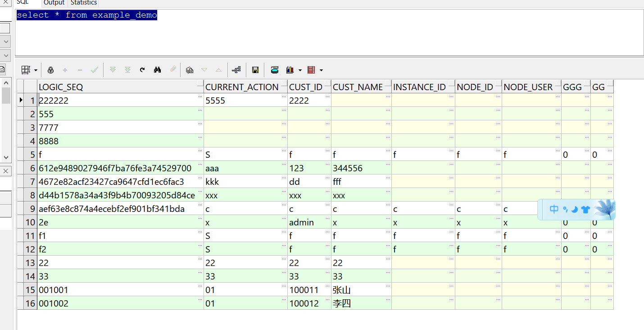Click the floppy disk save icon
This screenshot has height=330, width=644.
pos(255,70)
